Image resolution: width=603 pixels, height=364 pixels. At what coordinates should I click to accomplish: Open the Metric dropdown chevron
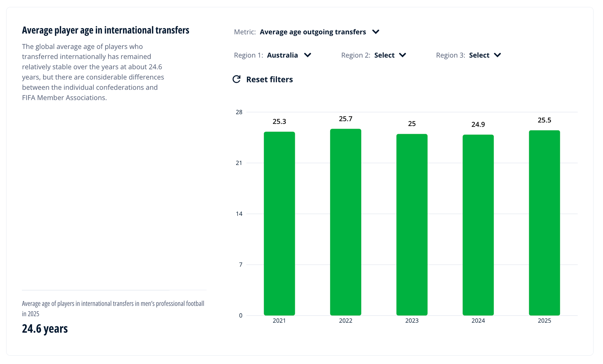[x=376, y=32]
